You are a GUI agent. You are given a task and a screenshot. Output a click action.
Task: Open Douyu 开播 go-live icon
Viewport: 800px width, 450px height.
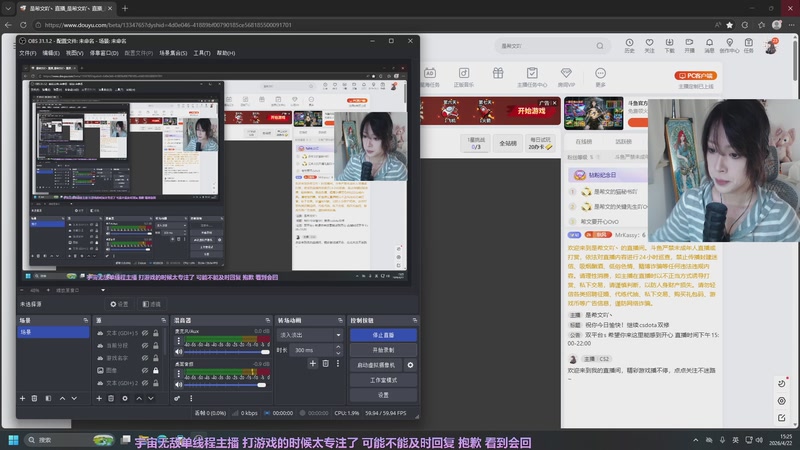(689, 45)
